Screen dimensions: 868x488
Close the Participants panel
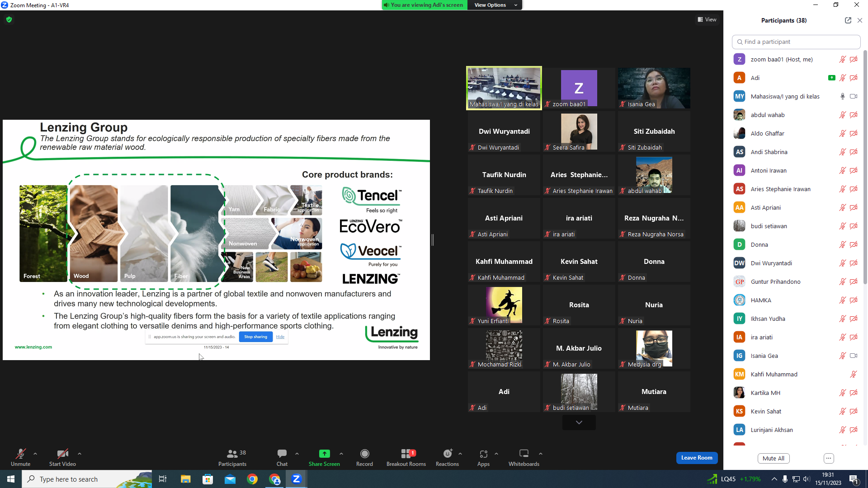860,20
